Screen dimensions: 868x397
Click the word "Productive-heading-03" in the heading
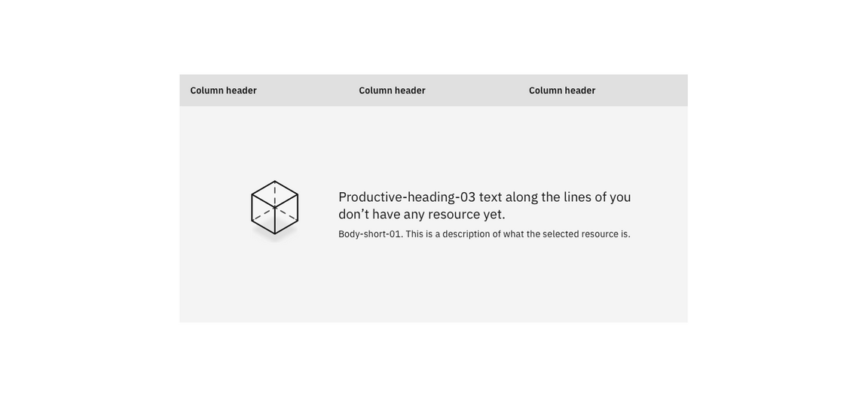[x=407, y=197]
